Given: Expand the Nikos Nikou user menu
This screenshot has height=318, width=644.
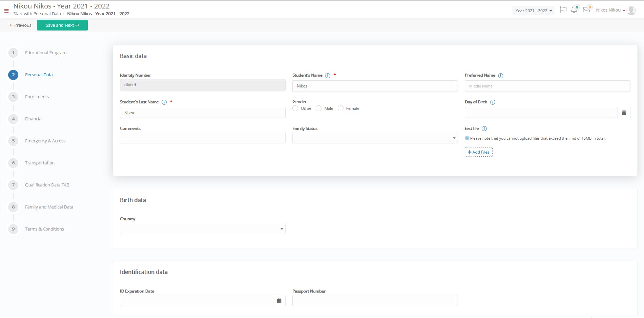Looking at the screenshot, I should click(x=610, y=10).
